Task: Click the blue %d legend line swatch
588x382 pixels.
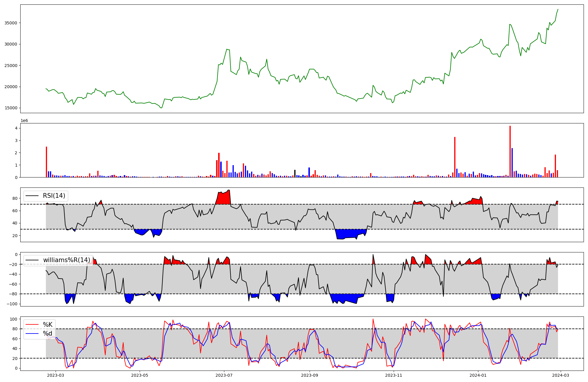Action: pos(32,334)
